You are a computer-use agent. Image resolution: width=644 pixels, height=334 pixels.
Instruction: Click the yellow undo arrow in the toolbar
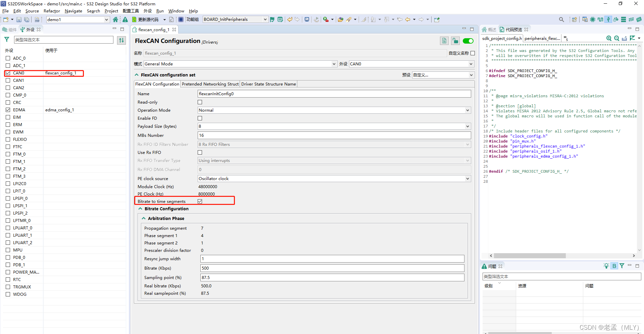pos(290,19)
